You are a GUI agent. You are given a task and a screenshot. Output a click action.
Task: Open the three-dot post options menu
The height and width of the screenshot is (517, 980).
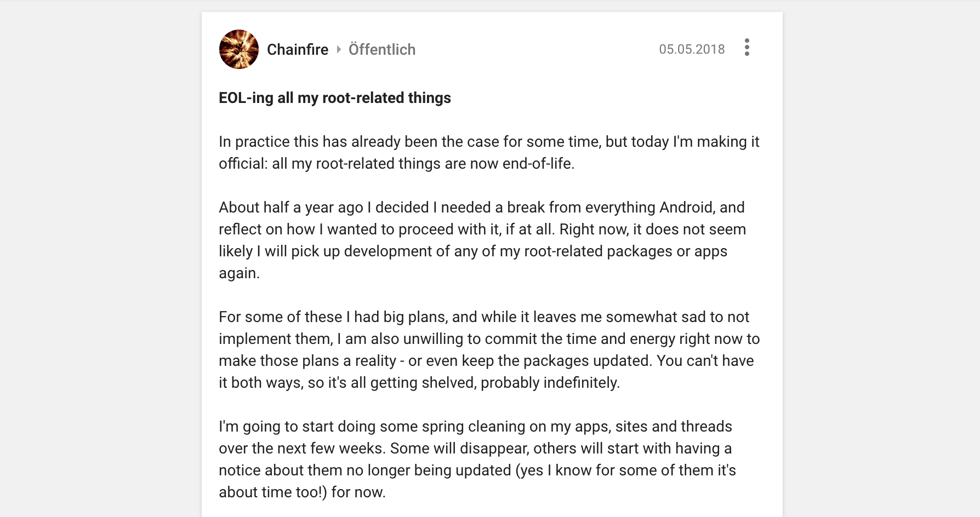(747, 48)
